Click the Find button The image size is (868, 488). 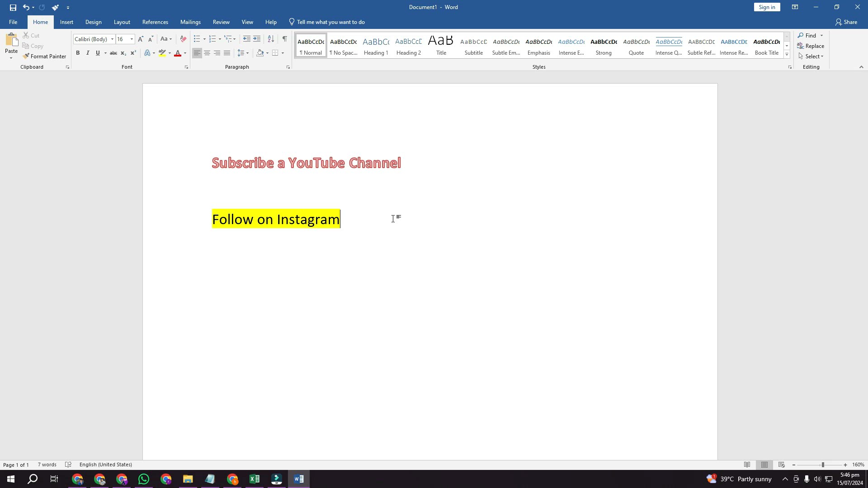(x=807, y=36)
